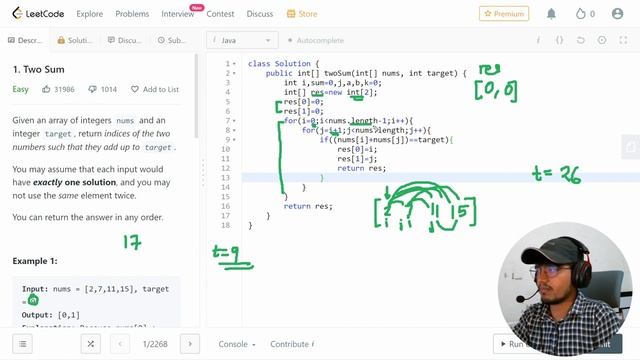Switch to the Solution tab
Screen dimensions: 640x360
[x=74, y=40]
